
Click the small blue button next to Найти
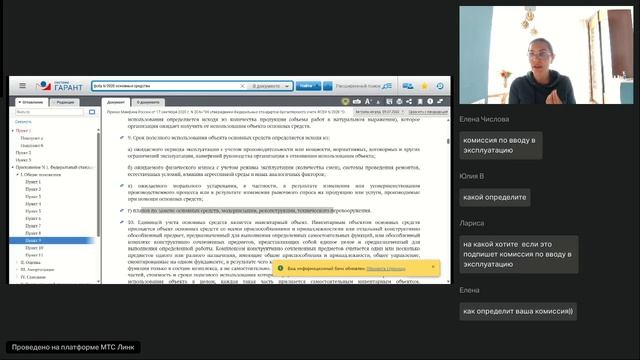tap(327, 86)
